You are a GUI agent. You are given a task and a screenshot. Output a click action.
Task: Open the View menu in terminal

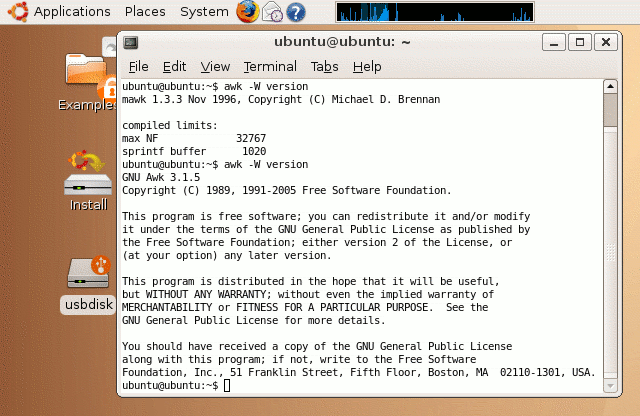pos(215,67)
